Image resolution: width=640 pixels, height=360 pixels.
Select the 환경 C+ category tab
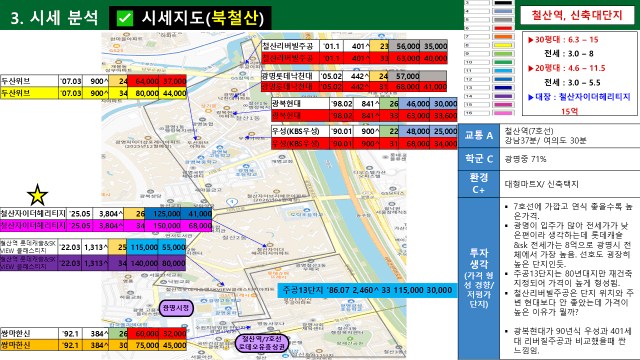479,184
